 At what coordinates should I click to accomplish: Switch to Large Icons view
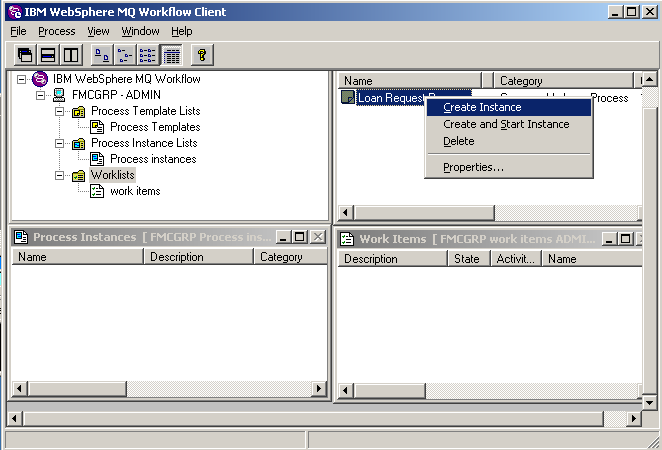102,55
